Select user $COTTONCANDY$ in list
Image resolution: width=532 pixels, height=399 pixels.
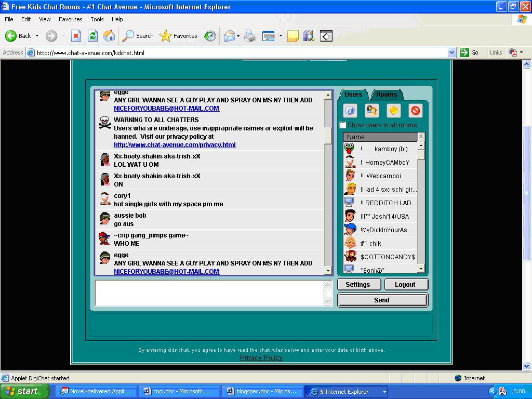[x=380, y=257]
